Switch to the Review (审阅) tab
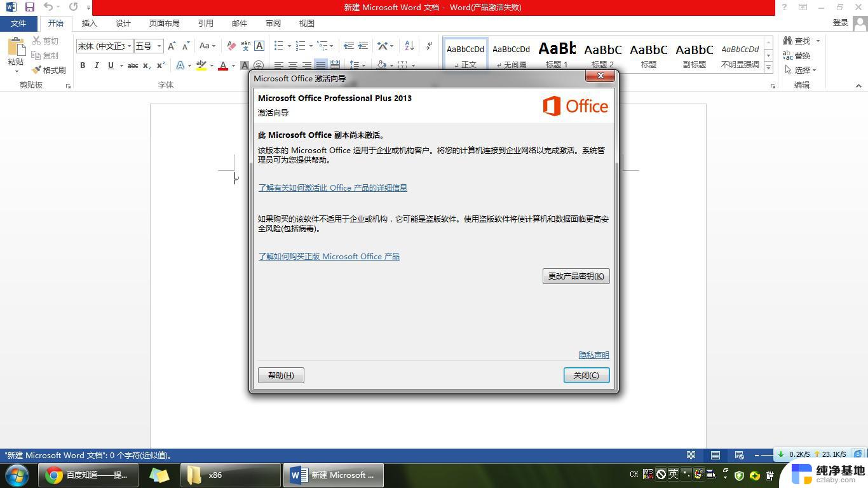868x488 pixels. point(273,23)
